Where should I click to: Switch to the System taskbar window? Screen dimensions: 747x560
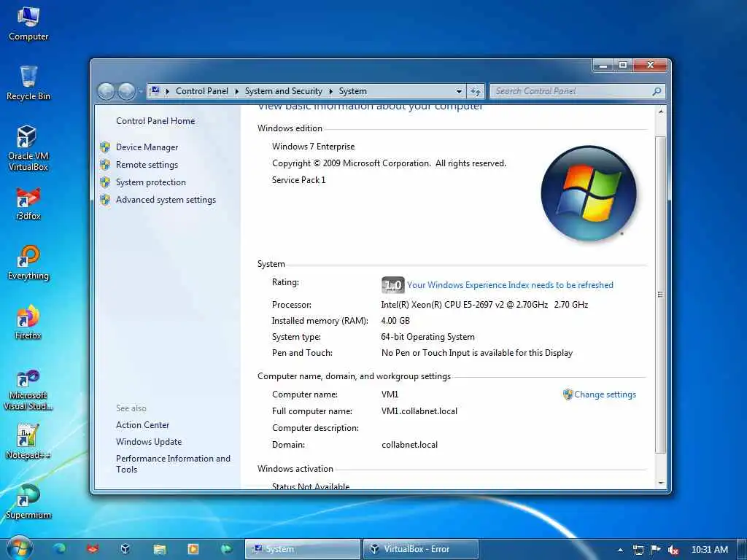[303, 549]
